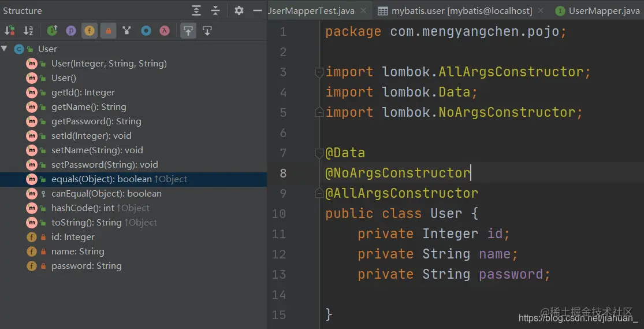Click line number 8 in gutter

[282, 173]
